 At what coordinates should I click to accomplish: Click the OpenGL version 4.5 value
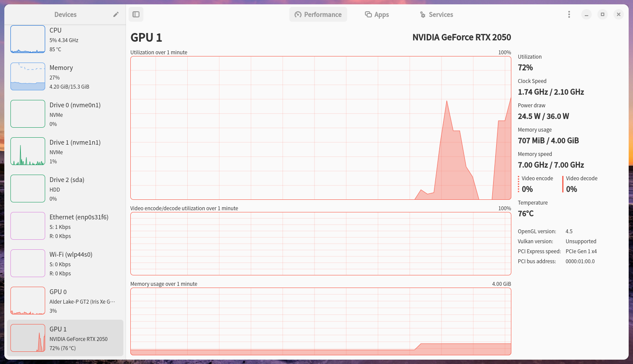[569, 232]
